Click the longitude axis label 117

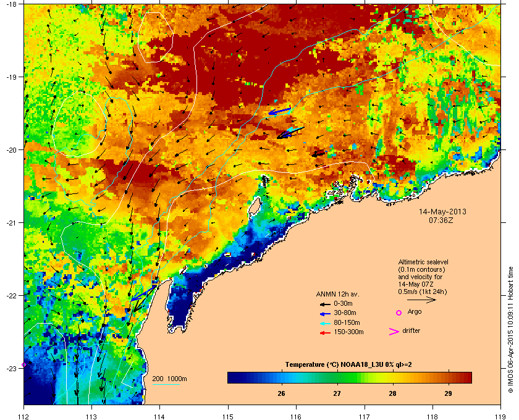[x=365, y=417]
